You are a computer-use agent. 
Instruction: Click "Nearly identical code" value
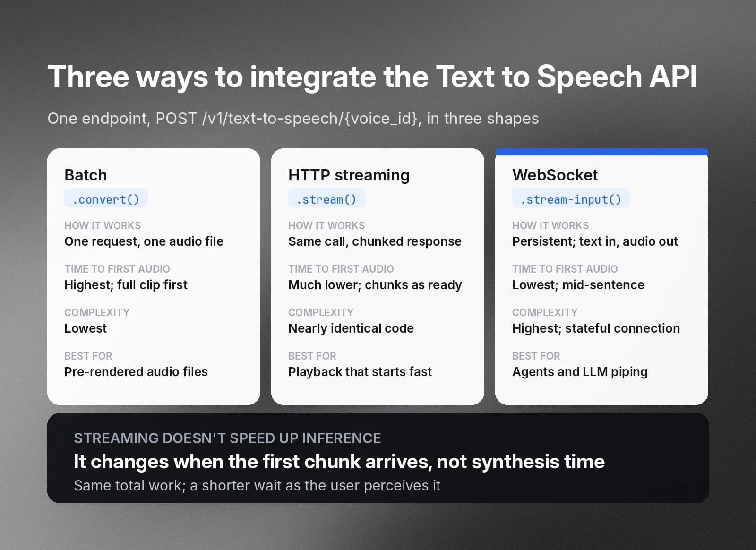(351, 328)
